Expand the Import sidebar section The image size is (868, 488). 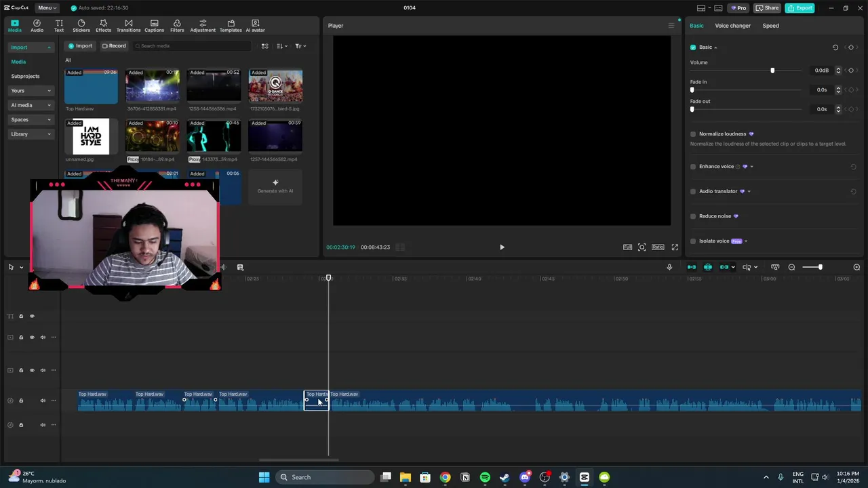(x=31, y=47)
